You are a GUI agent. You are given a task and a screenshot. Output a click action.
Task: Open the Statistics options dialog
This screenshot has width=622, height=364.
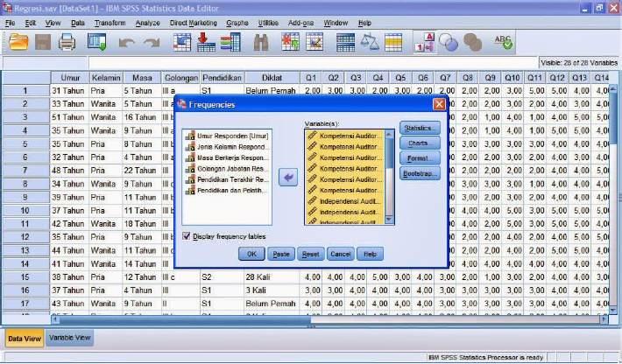[419, 128]
